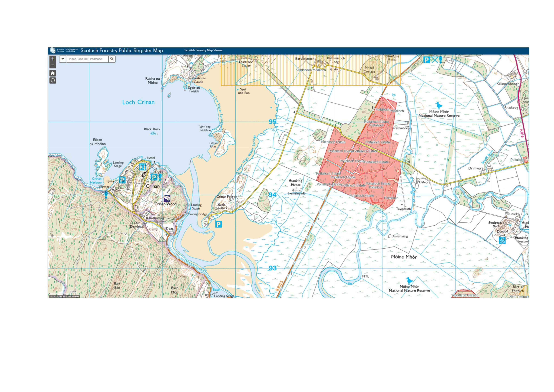Focus the Place, Grid Ref, Postcode search box
554x392 pixels.
87,59
